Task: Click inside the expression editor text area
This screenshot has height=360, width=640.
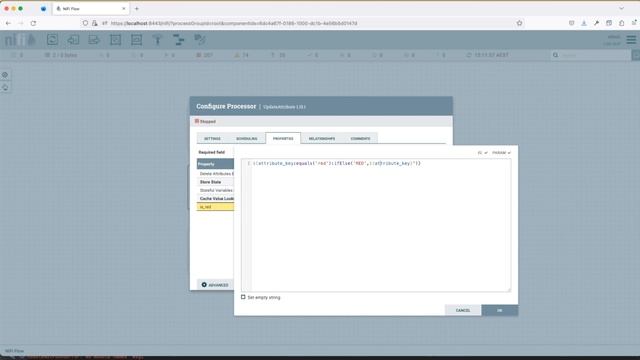Action: [376, 225]
